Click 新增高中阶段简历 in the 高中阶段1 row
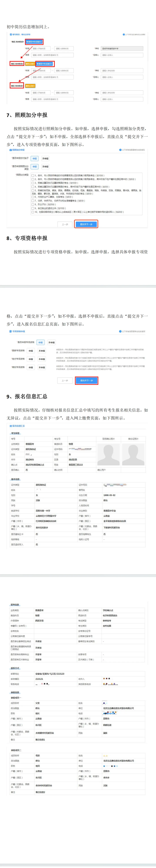156x868 pixels. pyautogui.click(x=34, y=42)
